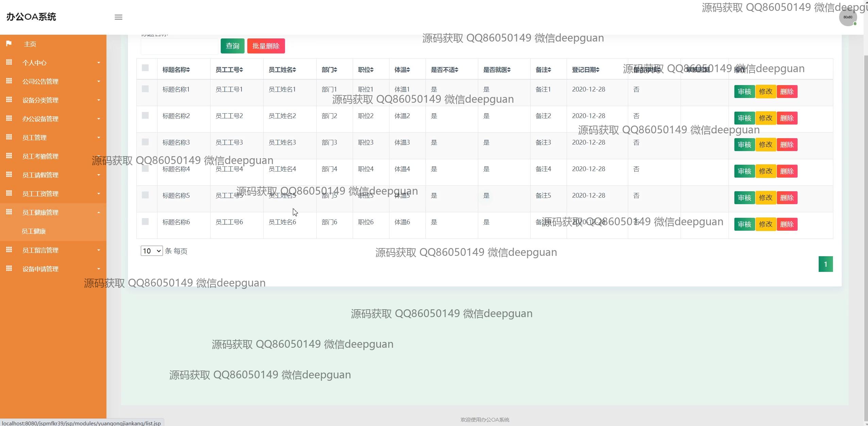
Task: Go to 主页 in the sidebar
Action: tap(30, 44)
